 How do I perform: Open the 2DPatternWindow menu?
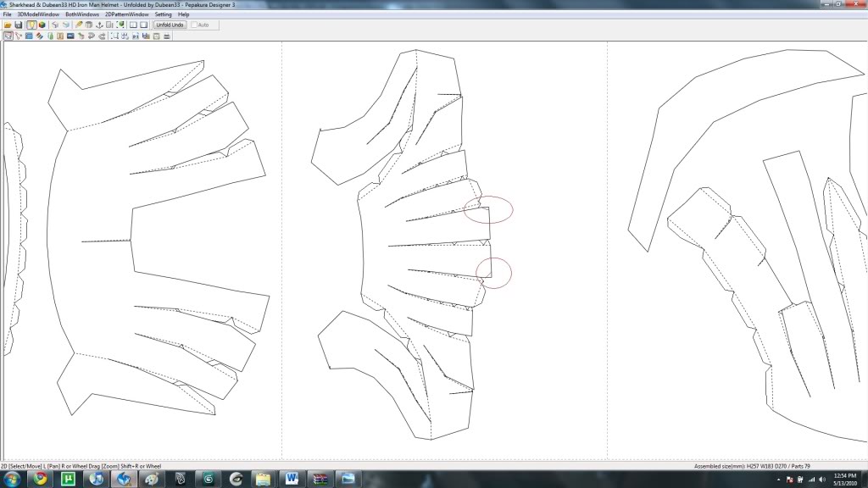(127, 14)
